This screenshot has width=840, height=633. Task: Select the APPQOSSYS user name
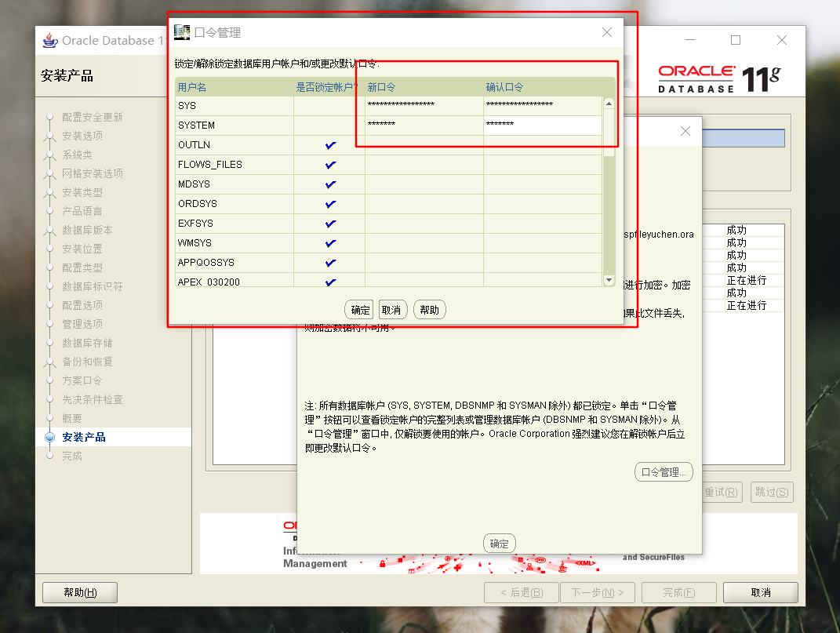(x=206, y=263)
